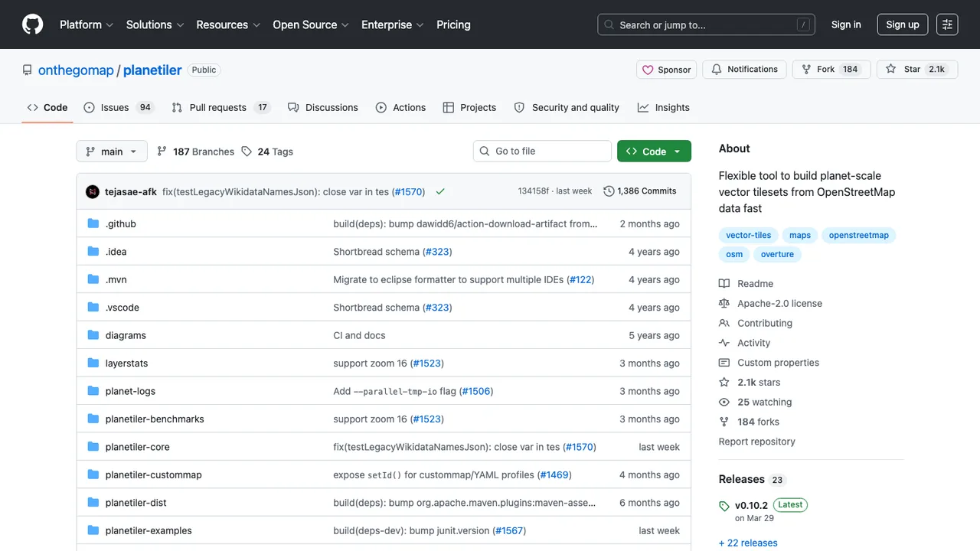This screenshot has width=980, height=551.
Task: Open the Pricing page
Action: [453, 24]
